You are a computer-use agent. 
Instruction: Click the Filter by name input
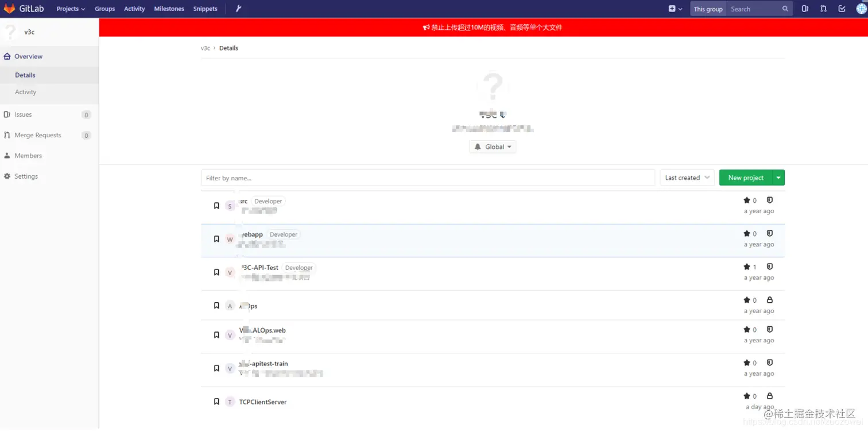coord(428,178)
